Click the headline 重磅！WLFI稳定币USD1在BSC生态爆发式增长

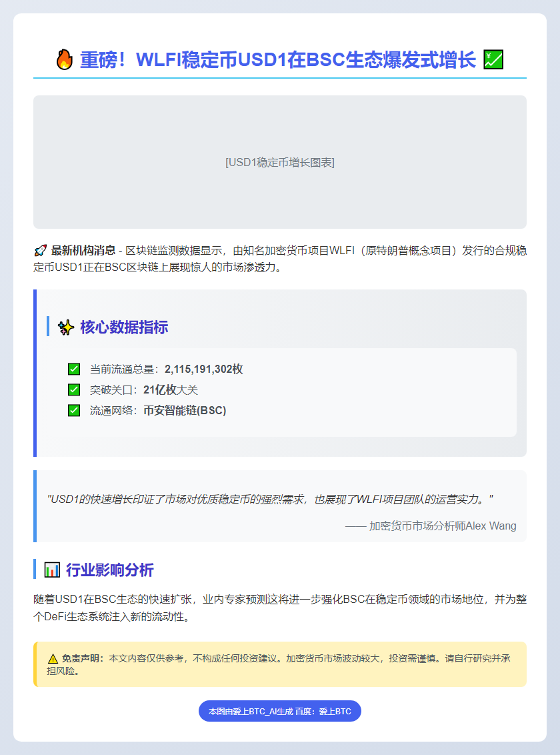[x=278, y=60]
